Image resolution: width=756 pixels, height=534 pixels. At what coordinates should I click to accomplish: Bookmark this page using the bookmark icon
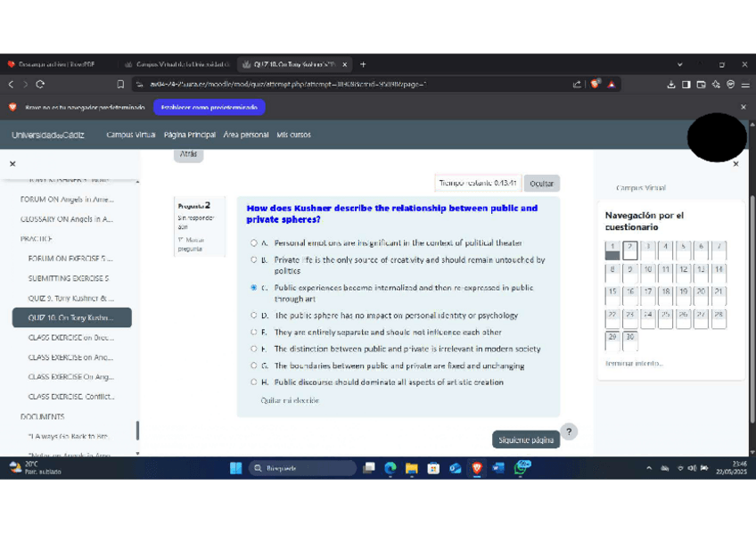120,85
